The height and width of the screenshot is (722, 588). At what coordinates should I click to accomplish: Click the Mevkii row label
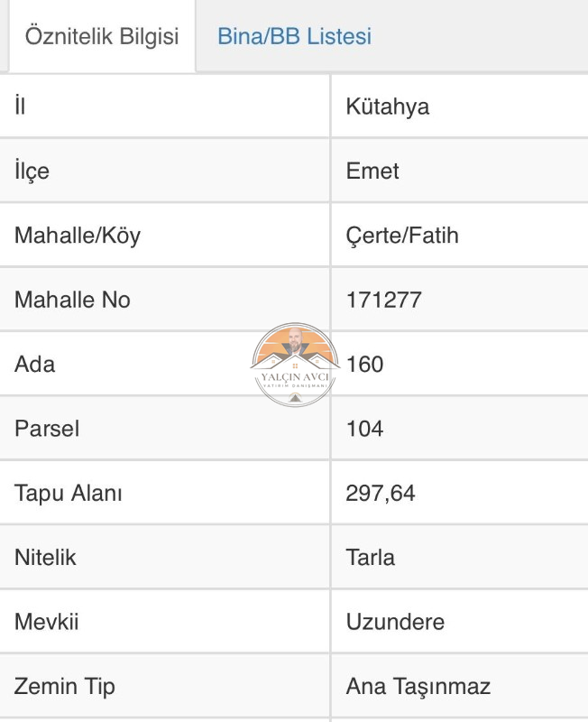click(47, 622)
